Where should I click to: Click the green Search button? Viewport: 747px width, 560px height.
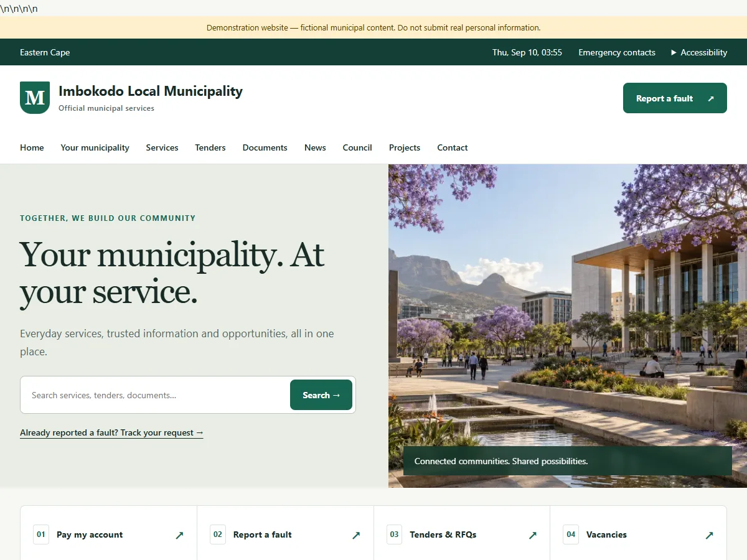click(321, 395)
